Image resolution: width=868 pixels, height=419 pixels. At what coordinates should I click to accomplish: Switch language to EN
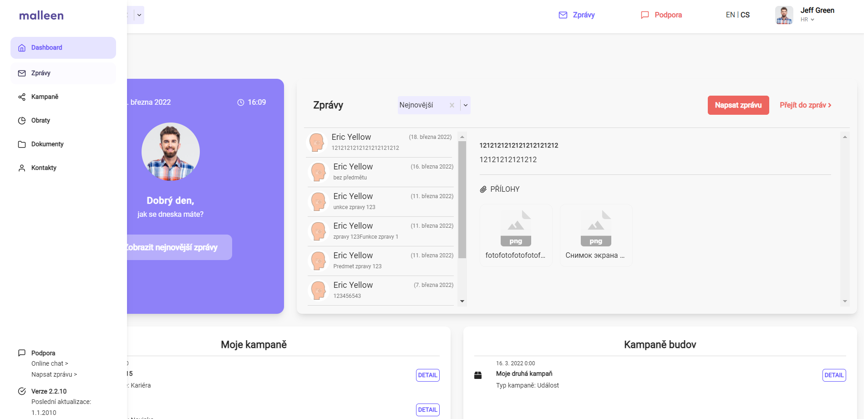(730, 15)
